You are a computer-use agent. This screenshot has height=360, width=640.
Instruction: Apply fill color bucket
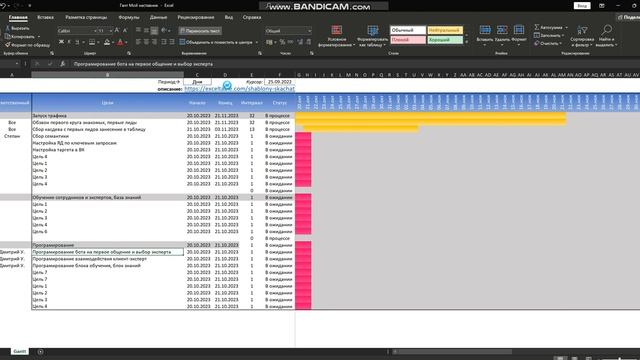point(107,42)
